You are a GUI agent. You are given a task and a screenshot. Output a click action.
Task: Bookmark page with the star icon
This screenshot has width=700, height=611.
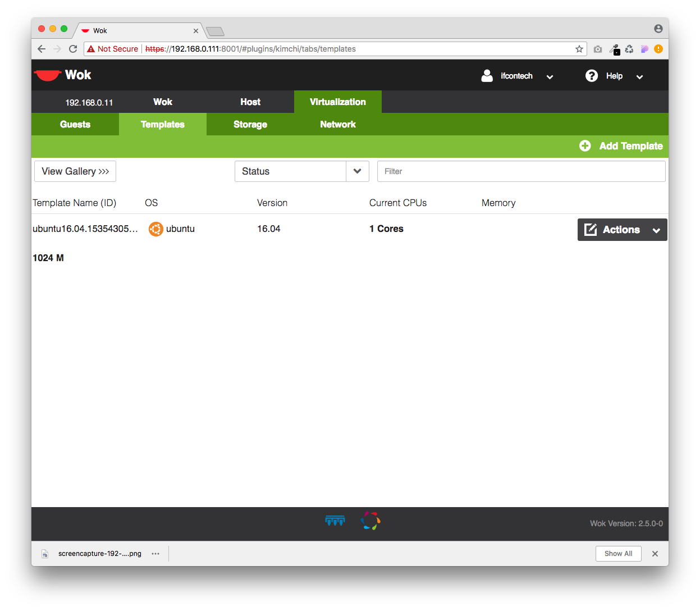pos(579,49)
